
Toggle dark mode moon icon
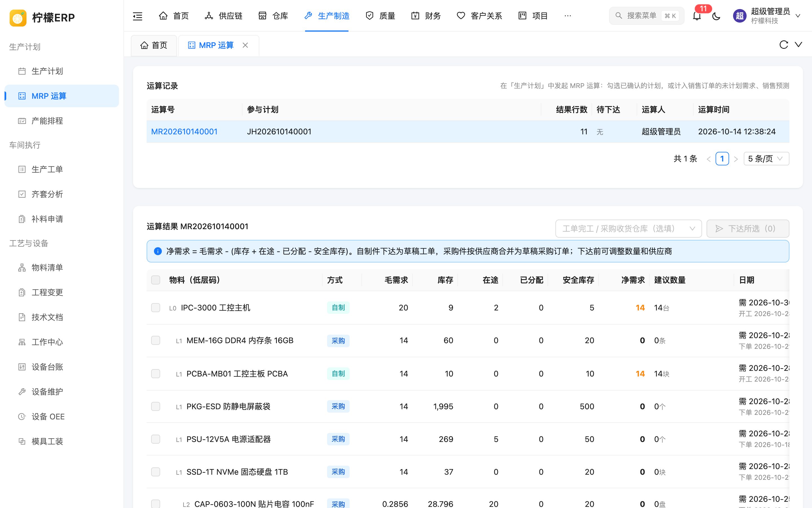[x=716, y=16]
